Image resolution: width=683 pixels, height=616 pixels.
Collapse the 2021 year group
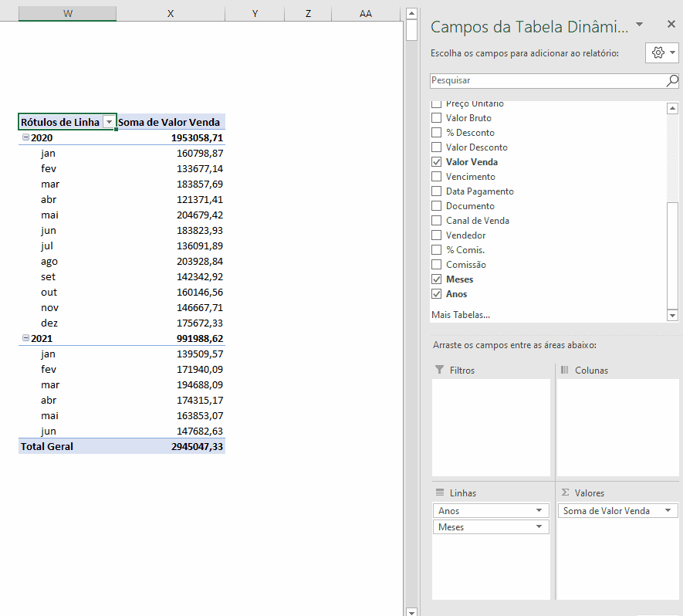click(25, 338)
